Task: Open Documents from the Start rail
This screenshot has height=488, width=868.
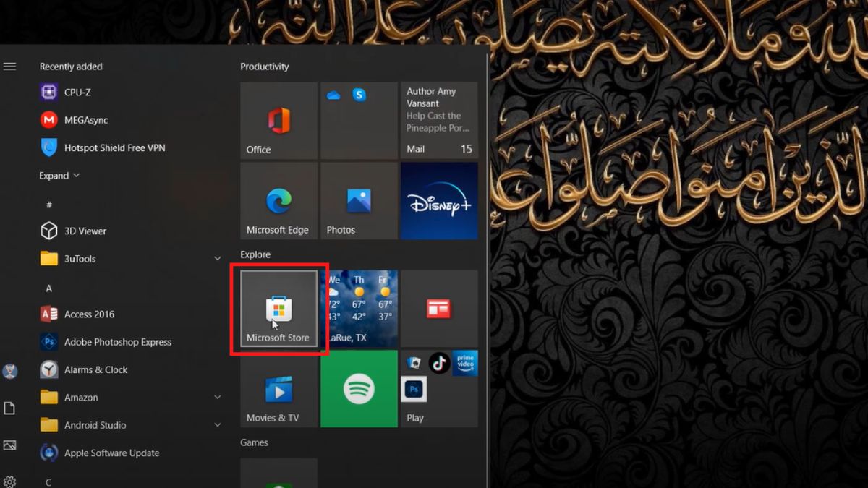Action: 9,408
